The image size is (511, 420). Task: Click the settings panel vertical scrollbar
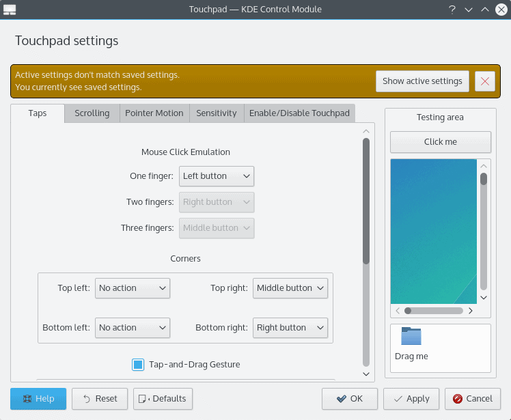[x=366, y=201]
